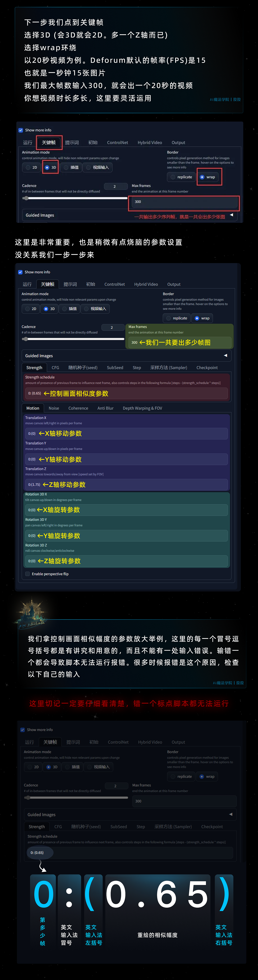Uncheck Show more info in first screenshot
The image size is (258, 980).
21,130
